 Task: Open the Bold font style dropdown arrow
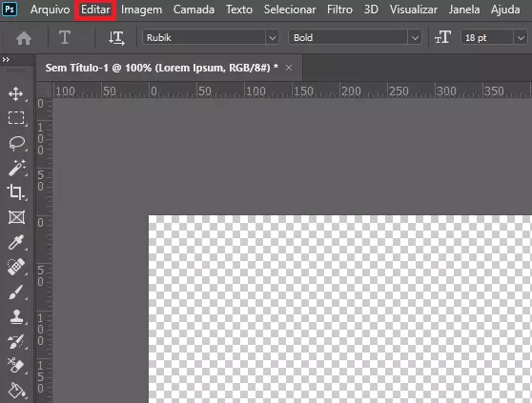pos(415,37)
